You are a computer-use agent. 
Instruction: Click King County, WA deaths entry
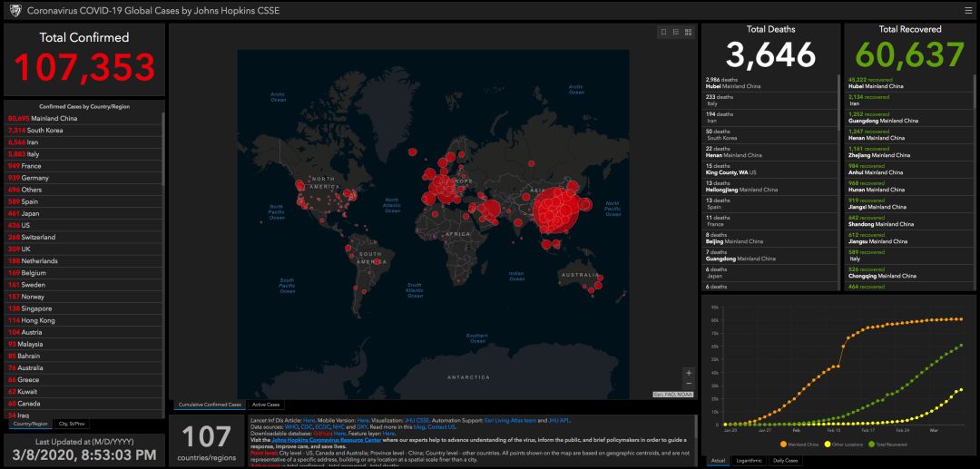coord(769,170)
